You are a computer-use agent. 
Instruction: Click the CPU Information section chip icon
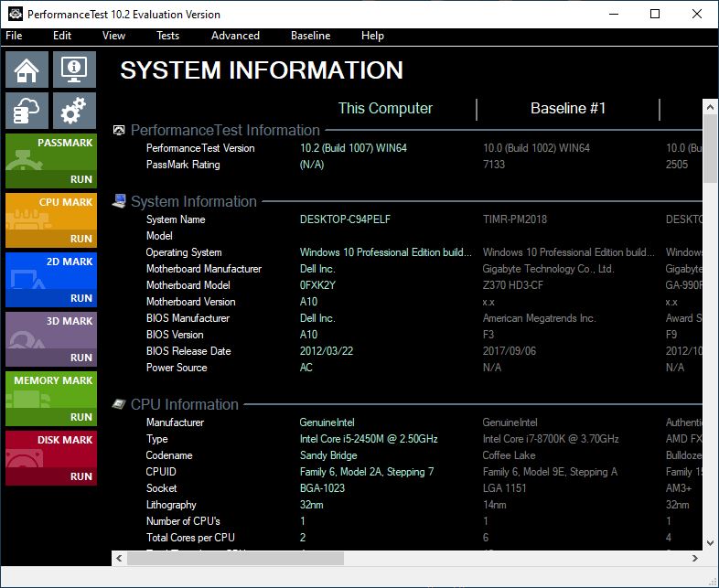click(119, 404)
